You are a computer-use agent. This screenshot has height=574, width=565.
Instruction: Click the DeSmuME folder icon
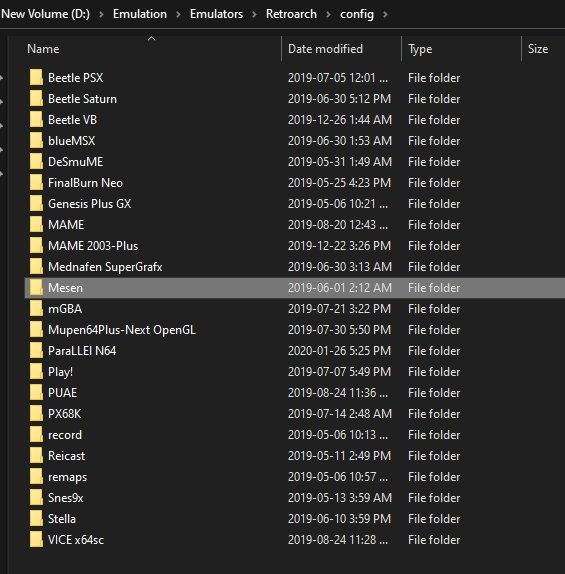click(x=36, y=162)
